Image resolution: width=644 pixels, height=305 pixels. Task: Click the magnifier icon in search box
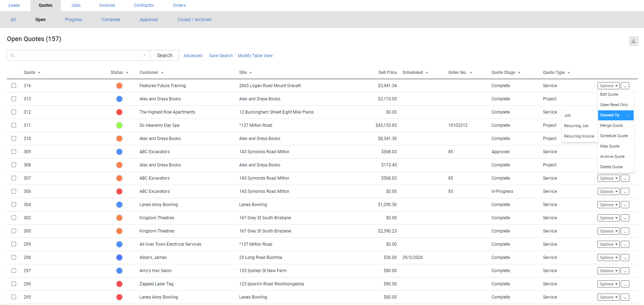[13, 55]
